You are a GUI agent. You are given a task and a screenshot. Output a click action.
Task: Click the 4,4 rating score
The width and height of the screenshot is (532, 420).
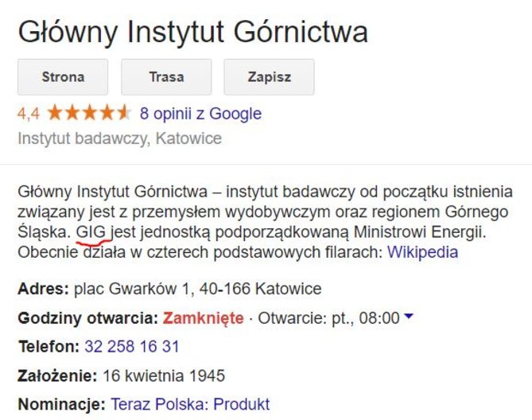coord(29,114)
